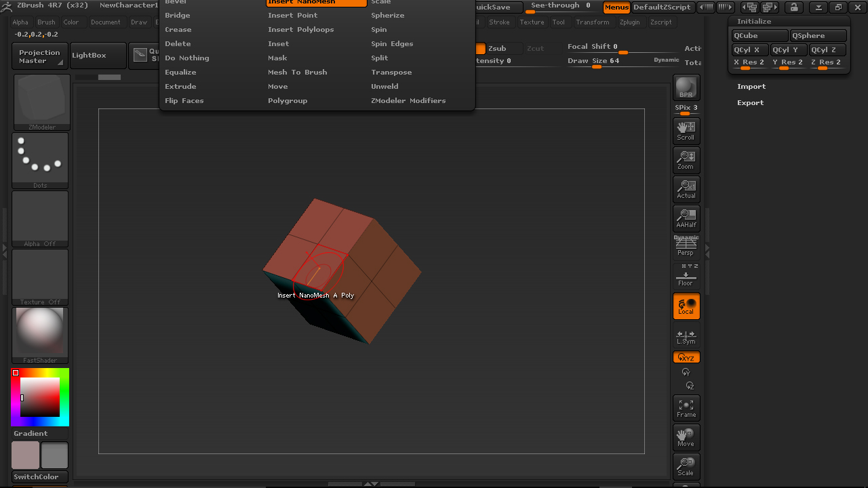Viewport: 868px width, 488px height.
Task: Open ZModeler Modifiers entry
Action: pos(408,101)
